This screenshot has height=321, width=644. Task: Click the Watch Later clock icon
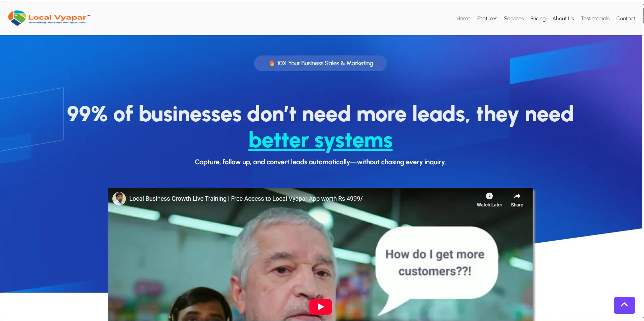click(489, 196)
